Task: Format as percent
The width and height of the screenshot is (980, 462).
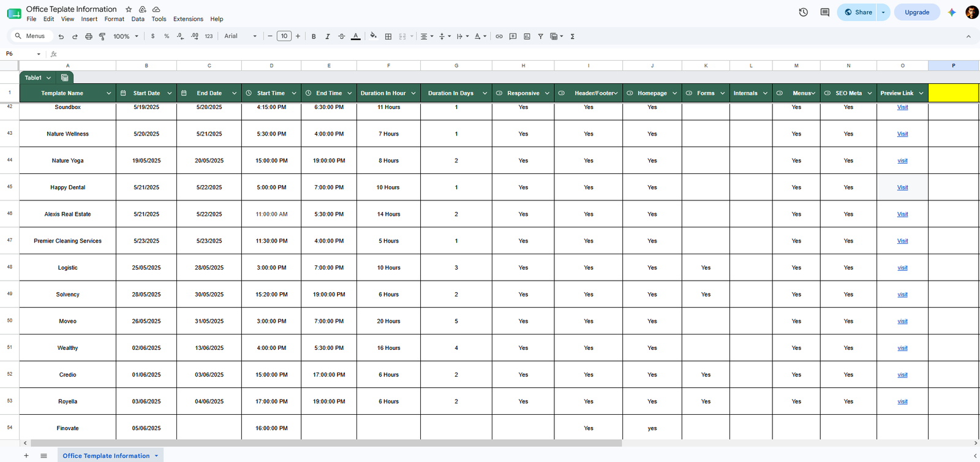Action: tap(167, 36)
